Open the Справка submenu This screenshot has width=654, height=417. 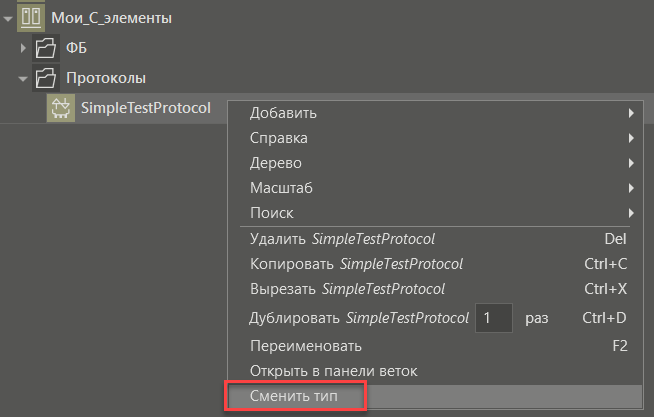point(435,138)
